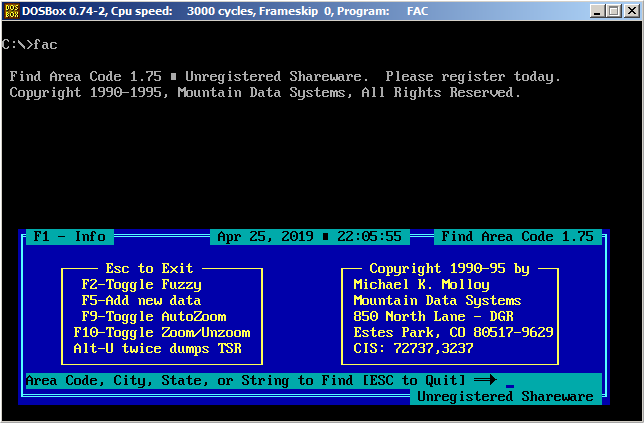The width and height of the screenshot is (644, 423).
Task: Click the Unregistered Shareware status label
Action: coord(505,397)
